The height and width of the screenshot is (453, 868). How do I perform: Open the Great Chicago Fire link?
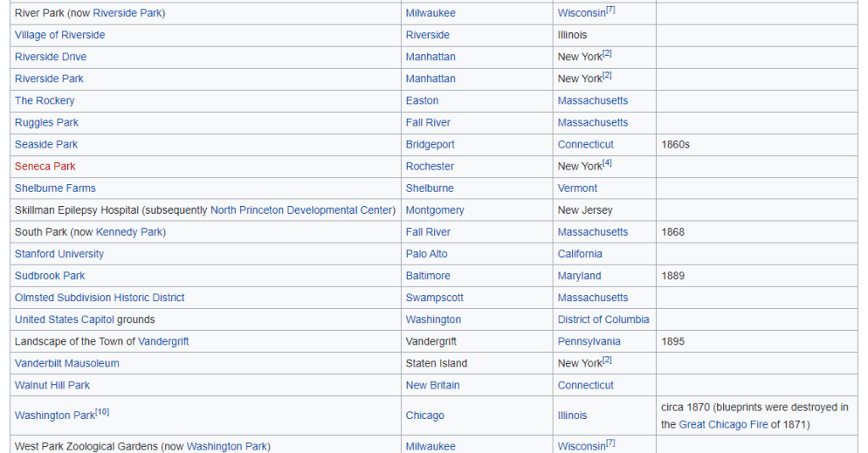723,424
